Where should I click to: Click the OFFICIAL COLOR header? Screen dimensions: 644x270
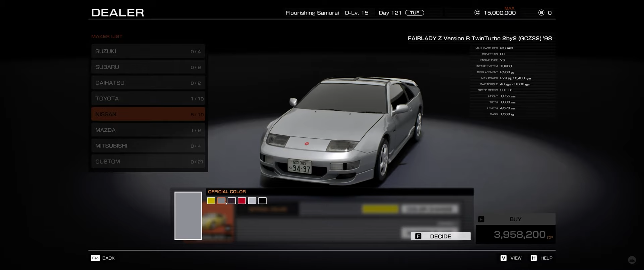(227, 191)
